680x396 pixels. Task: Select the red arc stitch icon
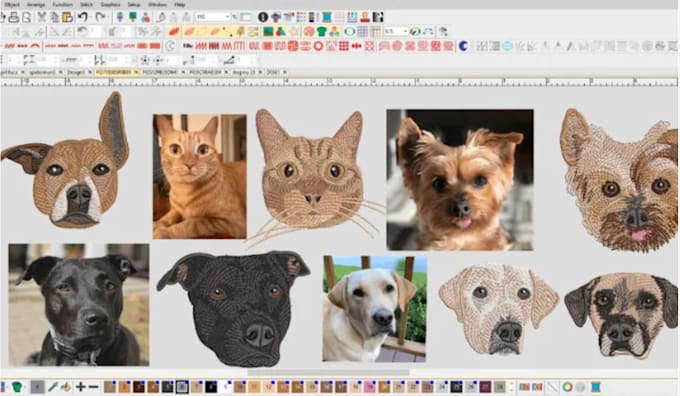[35, 46]
